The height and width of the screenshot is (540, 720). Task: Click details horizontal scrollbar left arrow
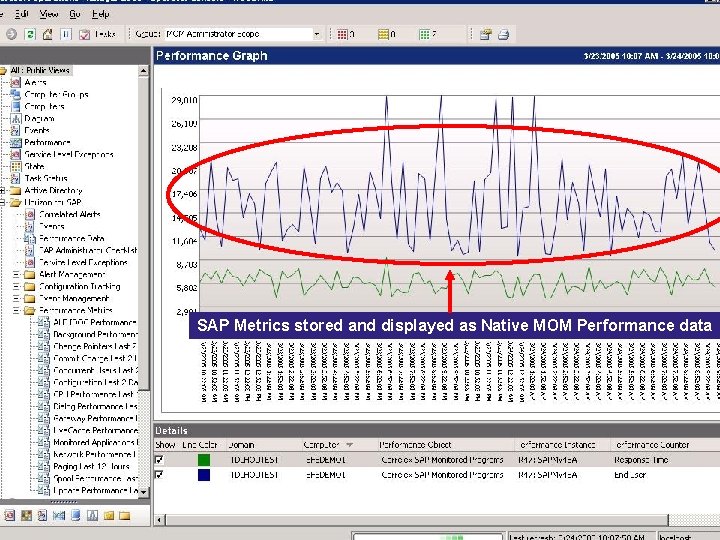[x=159, y=520]
